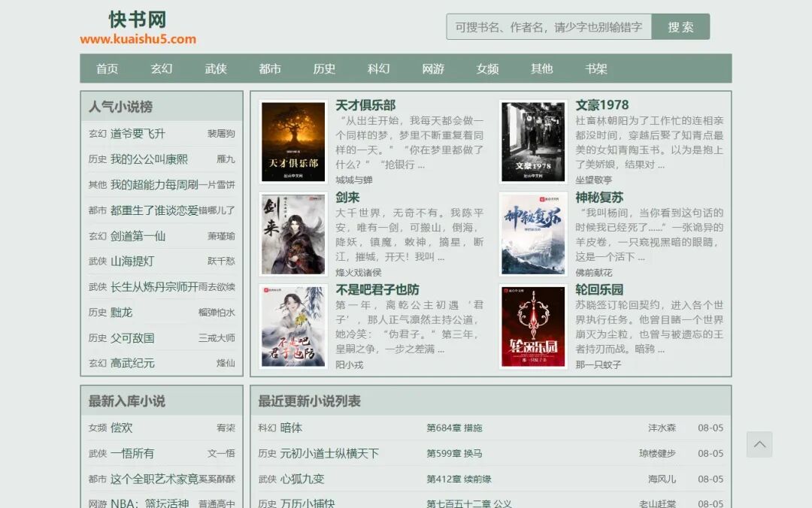Click author name 佛前献花
The height and width of the screenshot is (508, 812).
click(593, 272)
